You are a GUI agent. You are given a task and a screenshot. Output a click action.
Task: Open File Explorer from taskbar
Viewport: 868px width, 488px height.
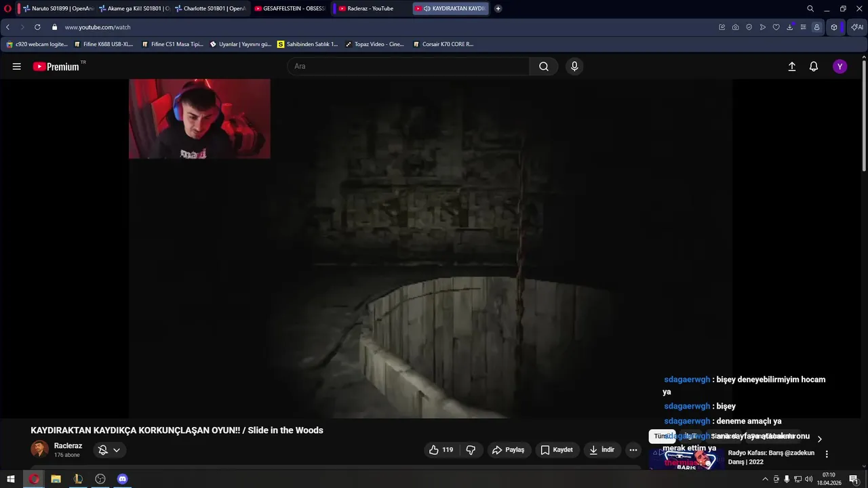tap(56, 479)
